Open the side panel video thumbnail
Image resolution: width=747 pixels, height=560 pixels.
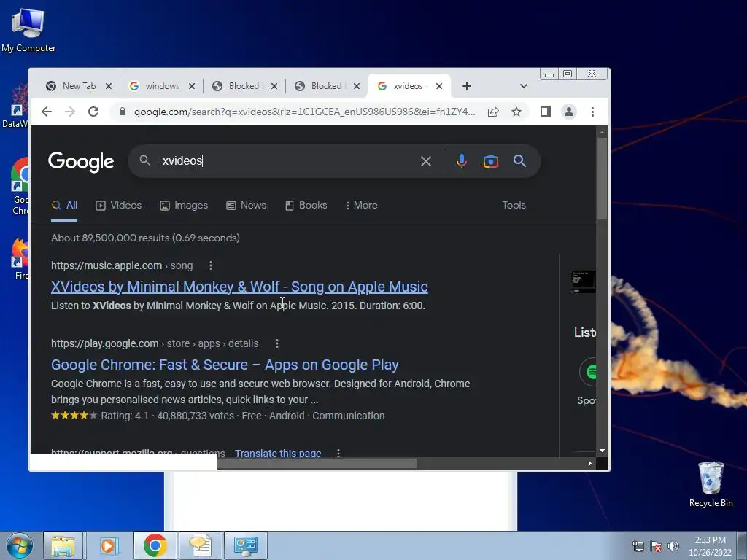pos(584,281)
